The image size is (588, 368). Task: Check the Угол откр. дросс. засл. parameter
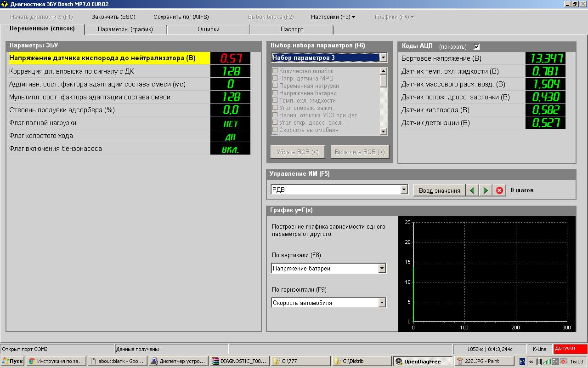coord(275,122)
